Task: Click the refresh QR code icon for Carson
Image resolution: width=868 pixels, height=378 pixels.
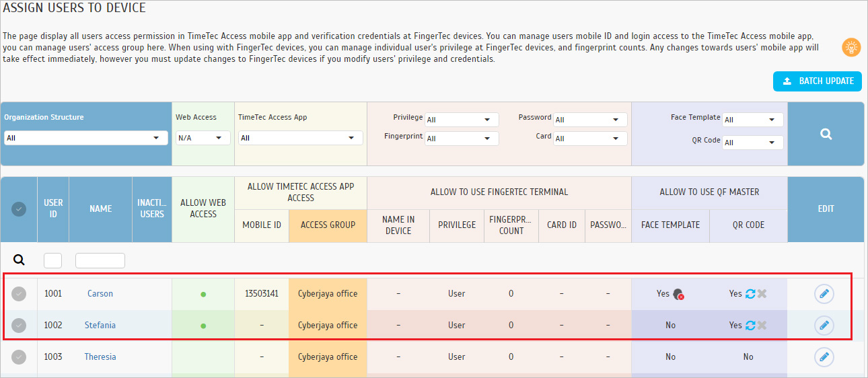Action: coord(750,294)
